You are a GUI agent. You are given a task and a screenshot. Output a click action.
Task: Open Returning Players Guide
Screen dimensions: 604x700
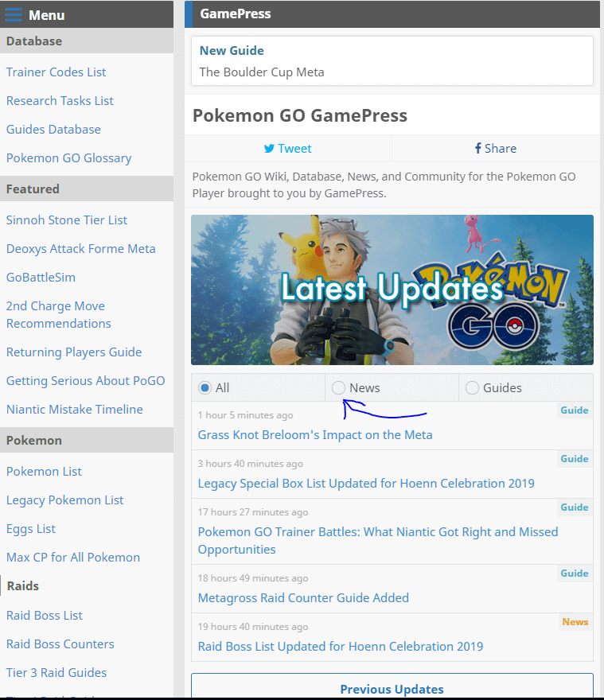tap(74, 352)
